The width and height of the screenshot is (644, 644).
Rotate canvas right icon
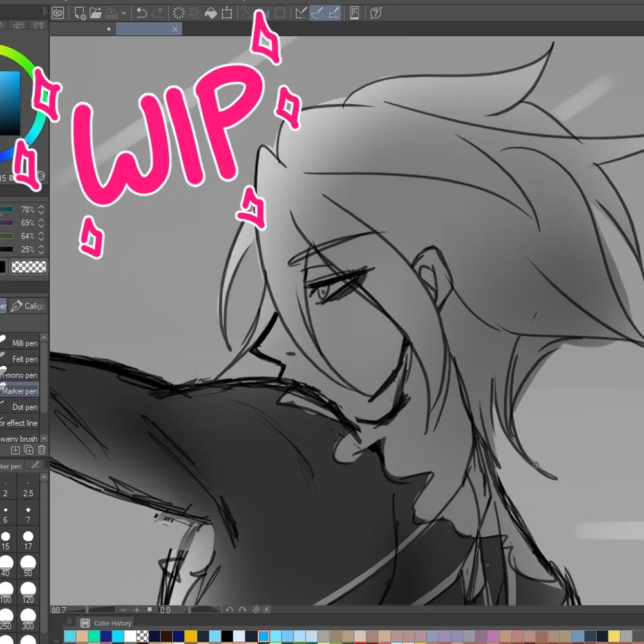242,609
